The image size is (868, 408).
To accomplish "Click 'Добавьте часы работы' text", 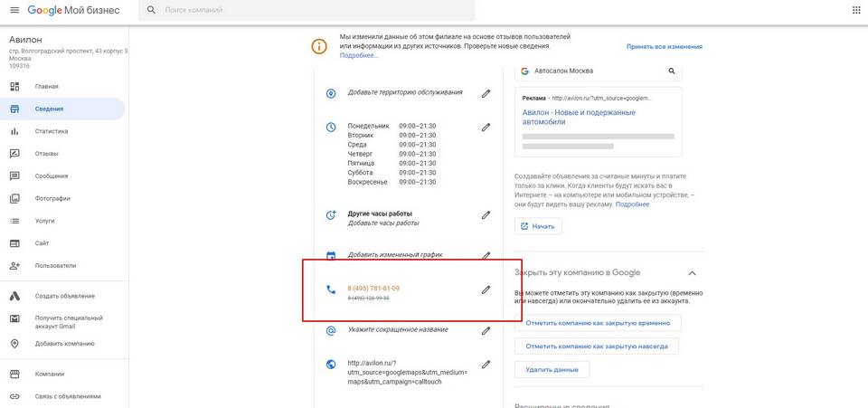I will click(x=383, y=223).
